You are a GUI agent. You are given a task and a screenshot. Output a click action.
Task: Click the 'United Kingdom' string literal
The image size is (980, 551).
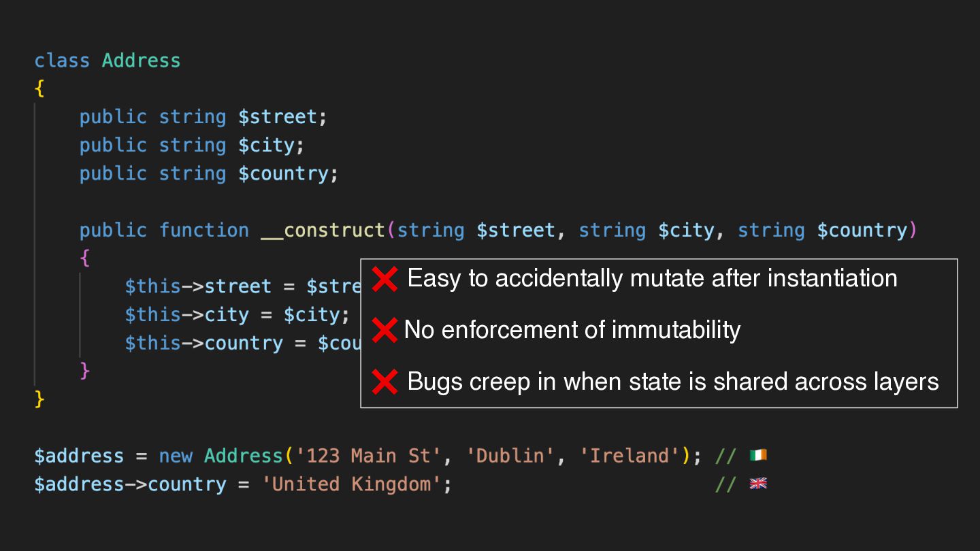tap(351, 484)
